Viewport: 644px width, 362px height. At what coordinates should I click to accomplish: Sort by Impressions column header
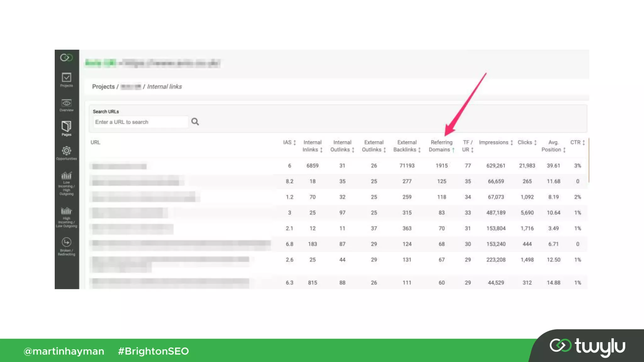(x=496, y=142)
